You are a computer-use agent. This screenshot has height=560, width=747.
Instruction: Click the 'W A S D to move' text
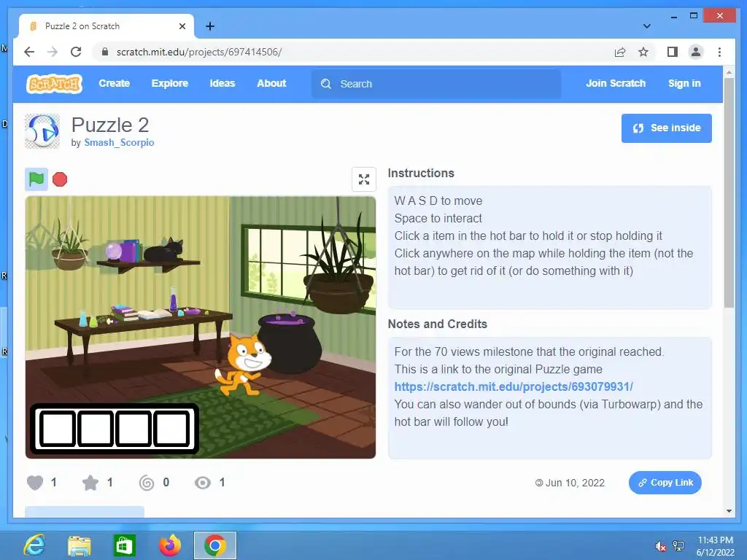pos(438,201)
